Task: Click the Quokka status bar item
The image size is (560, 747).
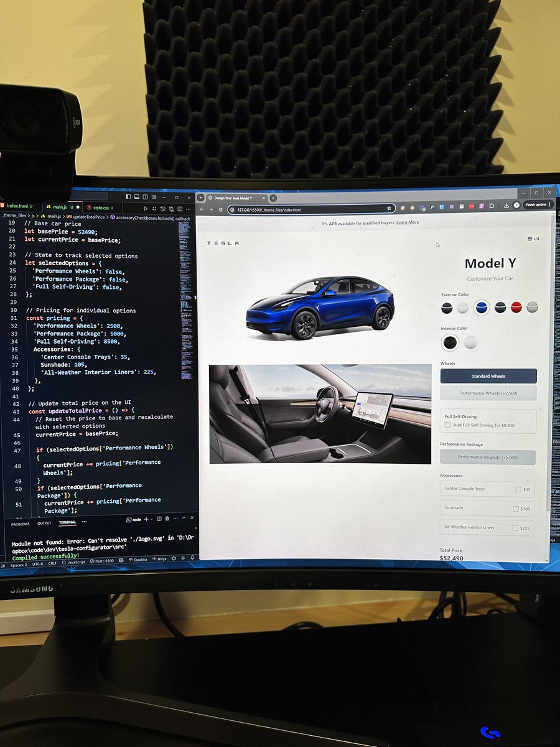Action: (138, 559)
